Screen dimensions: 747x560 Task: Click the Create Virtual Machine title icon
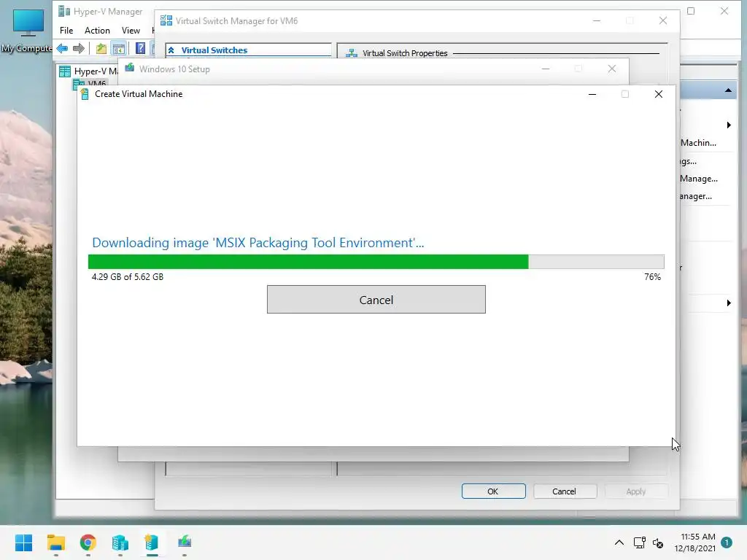[85, 94]
